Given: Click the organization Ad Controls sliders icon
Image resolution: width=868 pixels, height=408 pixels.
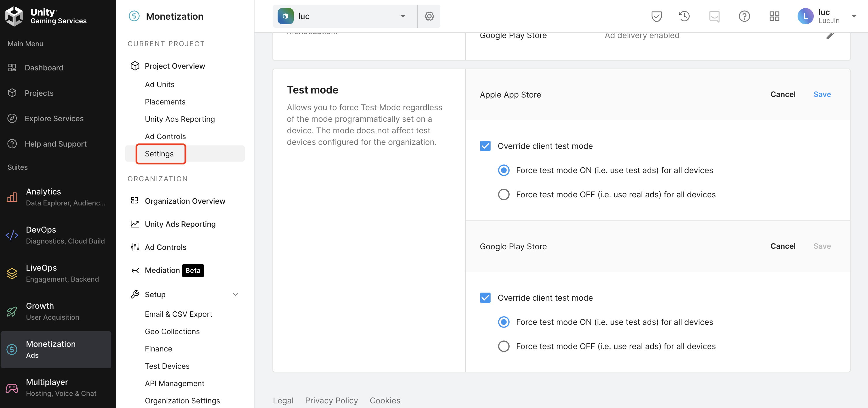Looking at the screenshot, I should (135, 247).
